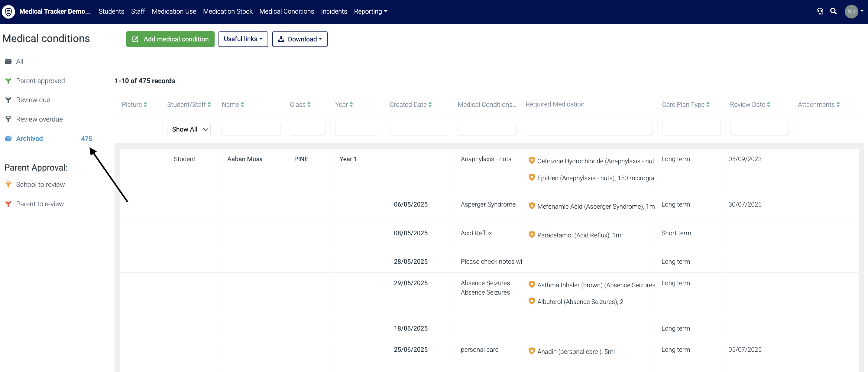Open Medication Stock in navigation
Image resolution: width=868 pixels, height=372 pixels.
point(228,11)
